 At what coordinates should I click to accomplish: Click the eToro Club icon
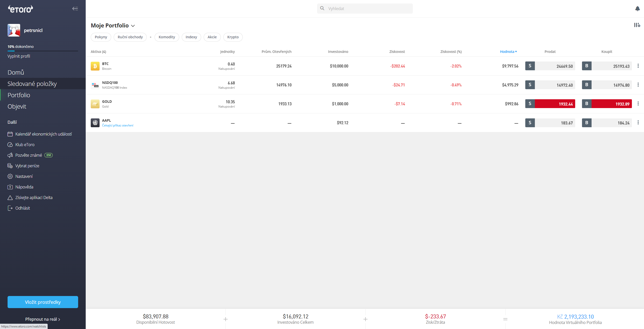point(10,145)
